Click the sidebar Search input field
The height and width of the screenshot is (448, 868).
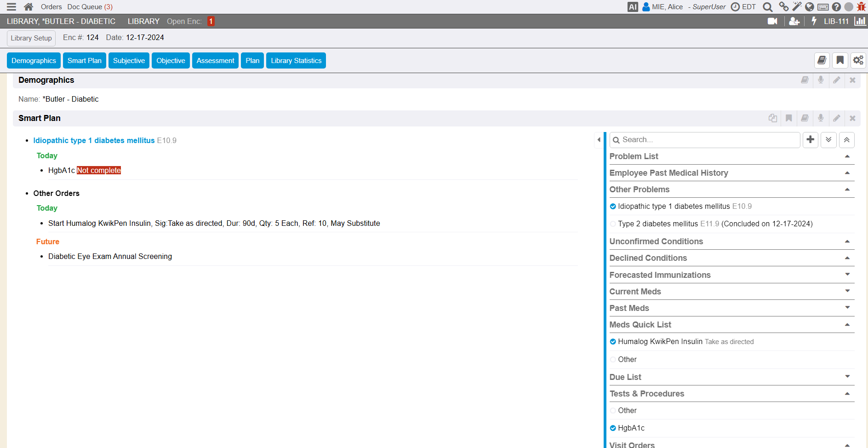[708, 140]
